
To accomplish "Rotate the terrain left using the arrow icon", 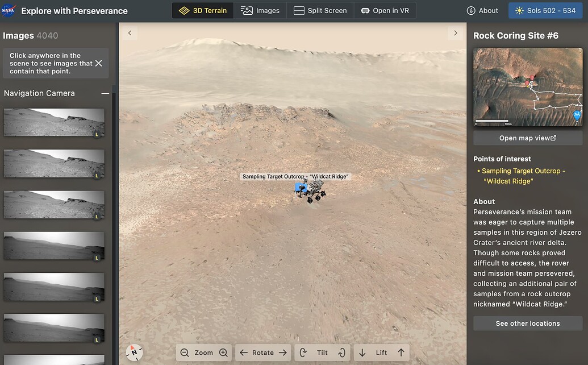I will point(243,352).
